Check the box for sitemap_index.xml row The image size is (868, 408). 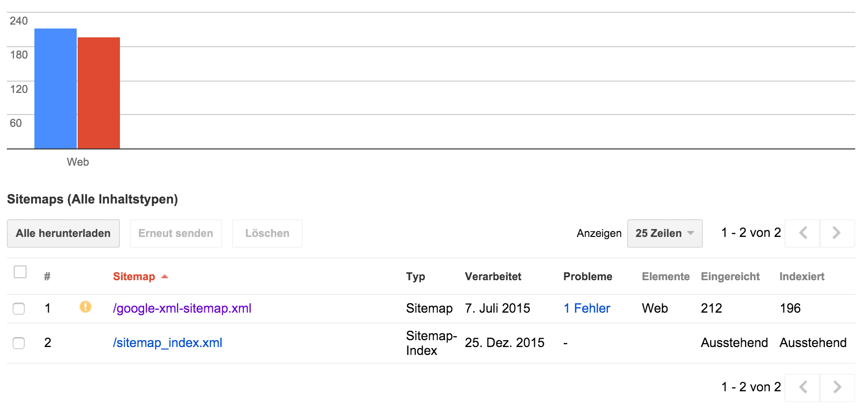pyautogui.click(x=19, y=343)
